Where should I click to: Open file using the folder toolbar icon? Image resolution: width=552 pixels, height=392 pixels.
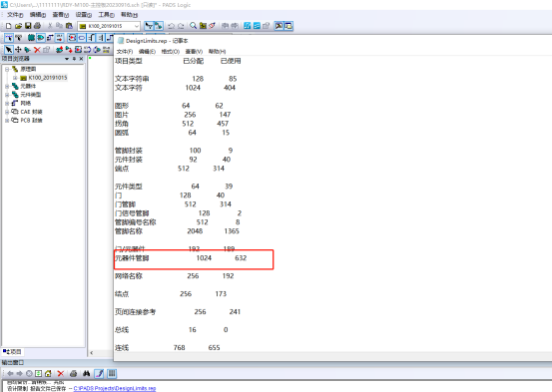(18, 26)
